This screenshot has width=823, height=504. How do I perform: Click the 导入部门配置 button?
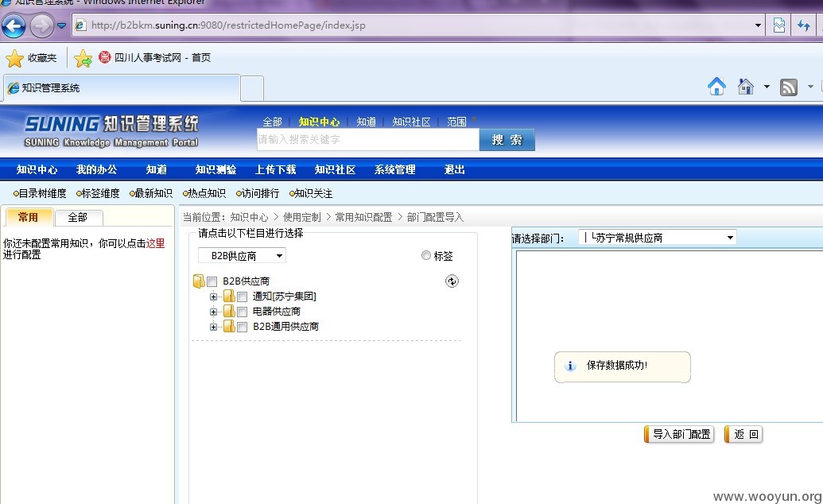(678, 434)
